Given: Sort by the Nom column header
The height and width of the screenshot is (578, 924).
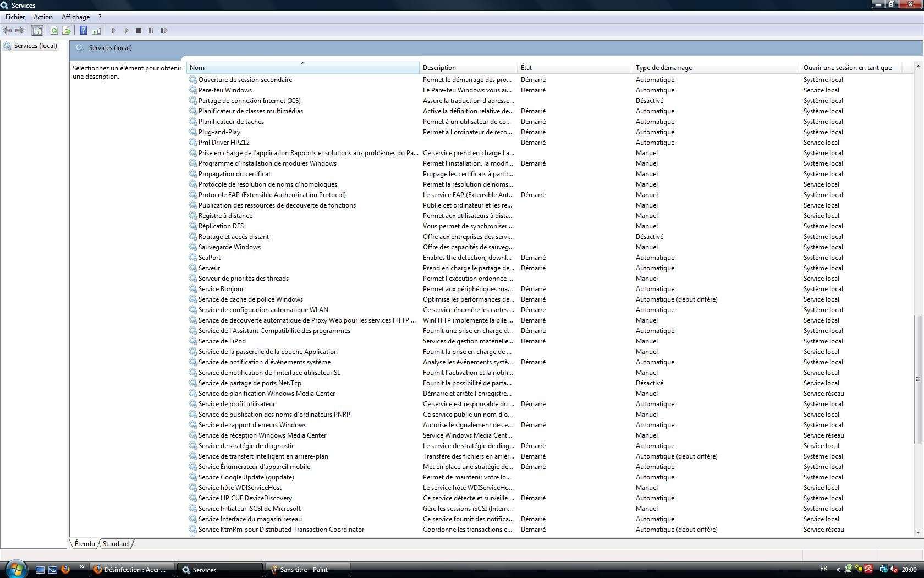Looking at the screenshot, I should pyautogui.click(x=302, y=68).
